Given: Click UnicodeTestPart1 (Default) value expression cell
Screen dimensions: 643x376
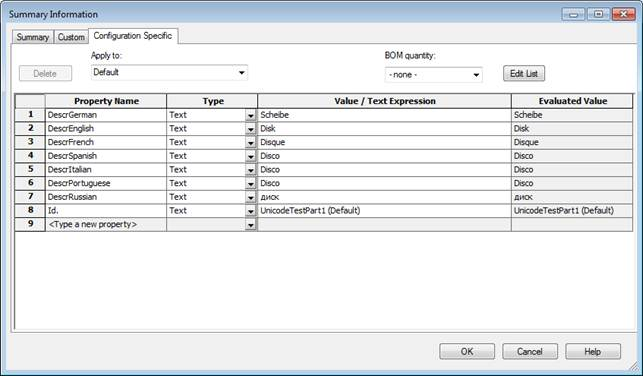Looking at the screenshot, I should [384, 210].
